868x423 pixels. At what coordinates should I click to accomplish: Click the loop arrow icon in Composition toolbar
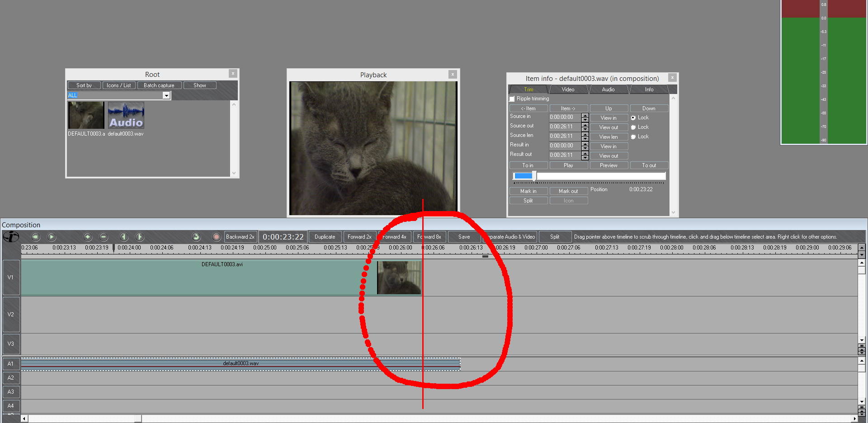click(196, 237)
